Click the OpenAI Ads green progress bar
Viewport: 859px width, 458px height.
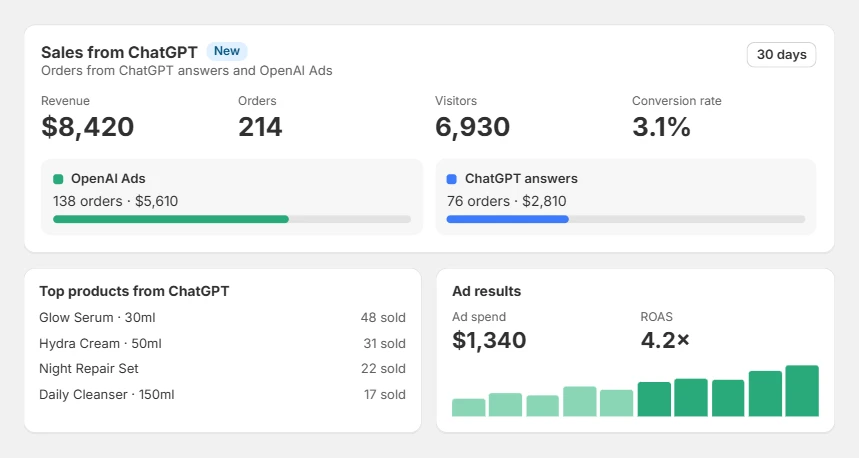pos(171,219)
